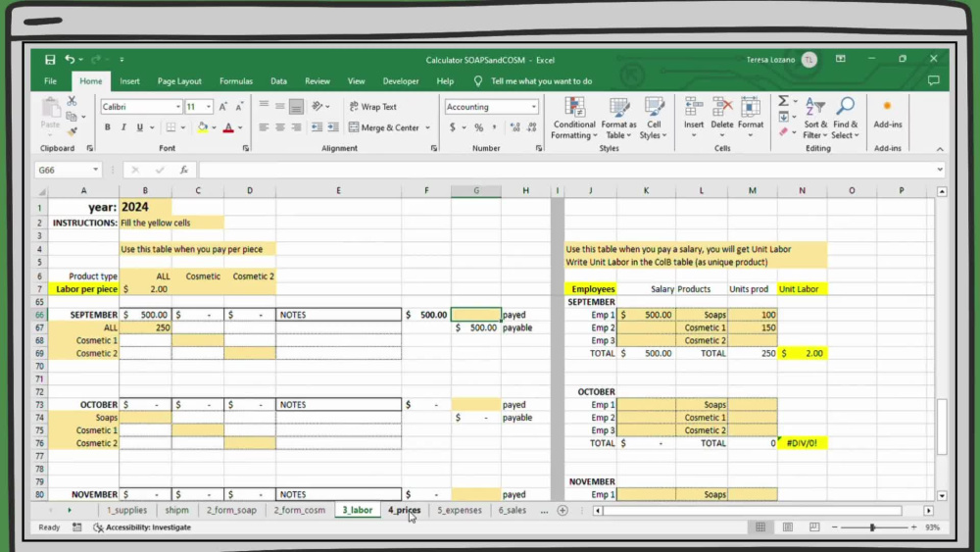Decrease font size with the smaller A icon
This screenshot has width=980, height=552.
coord(239,107)
